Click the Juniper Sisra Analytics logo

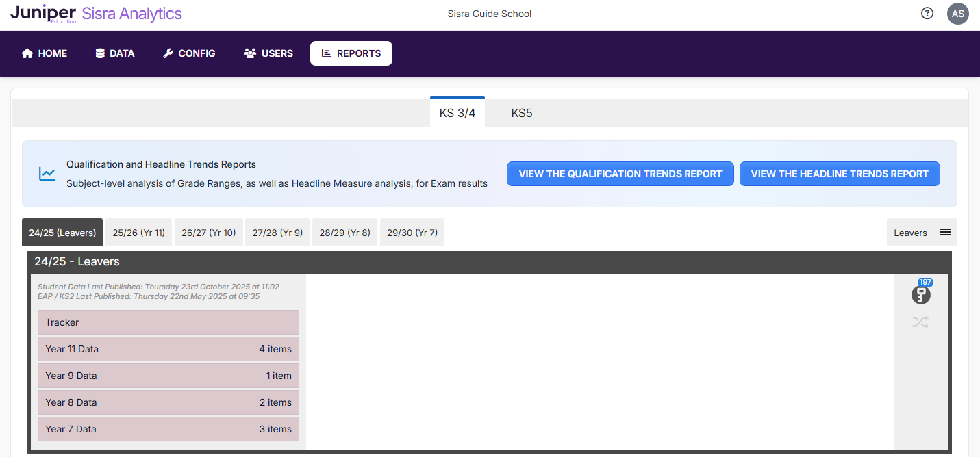pos(96,14)
